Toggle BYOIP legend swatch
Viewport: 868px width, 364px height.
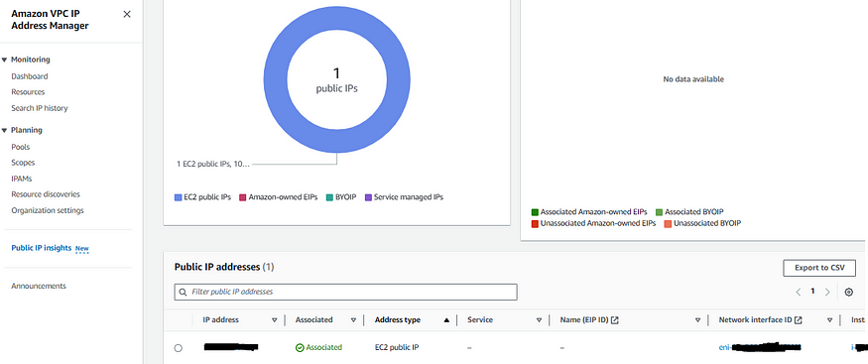click(329, 197)
